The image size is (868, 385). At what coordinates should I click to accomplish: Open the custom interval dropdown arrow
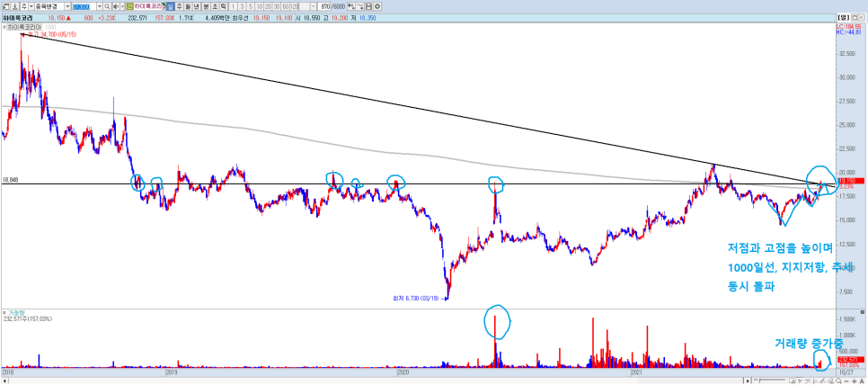(314, 6)
